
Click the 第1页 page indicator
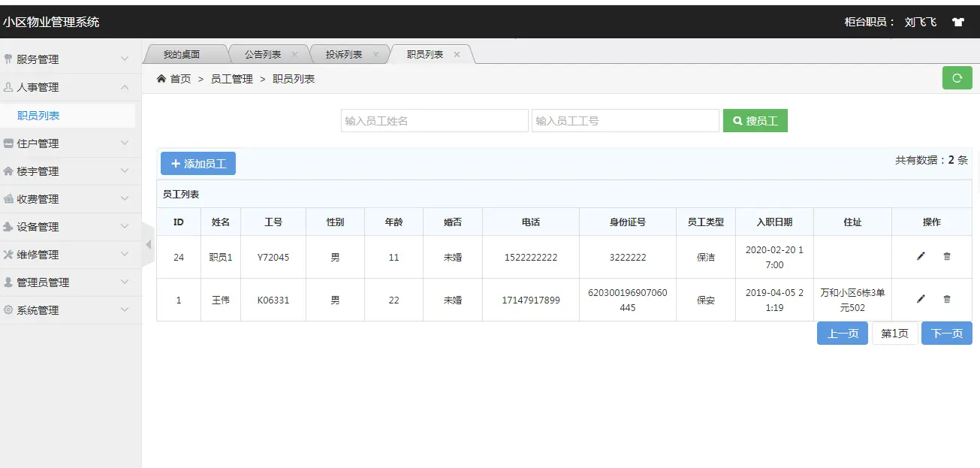pos(895,333)
